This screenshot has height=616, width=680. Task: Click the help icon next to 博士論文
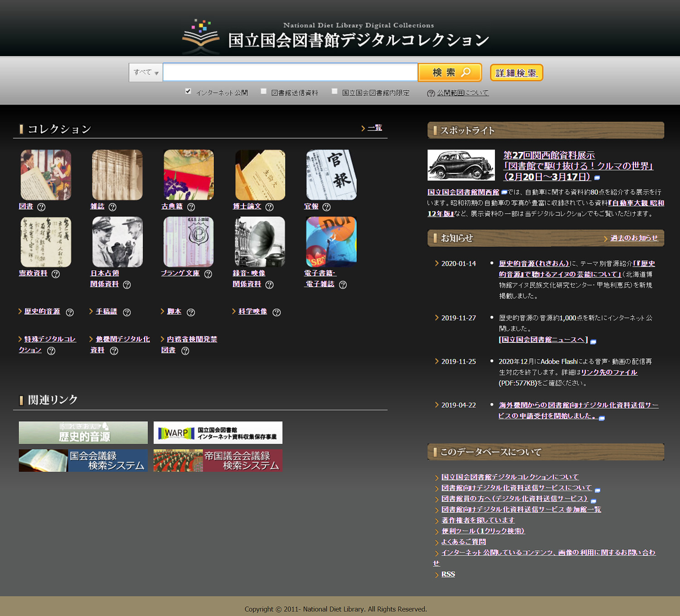pos(269,207)
